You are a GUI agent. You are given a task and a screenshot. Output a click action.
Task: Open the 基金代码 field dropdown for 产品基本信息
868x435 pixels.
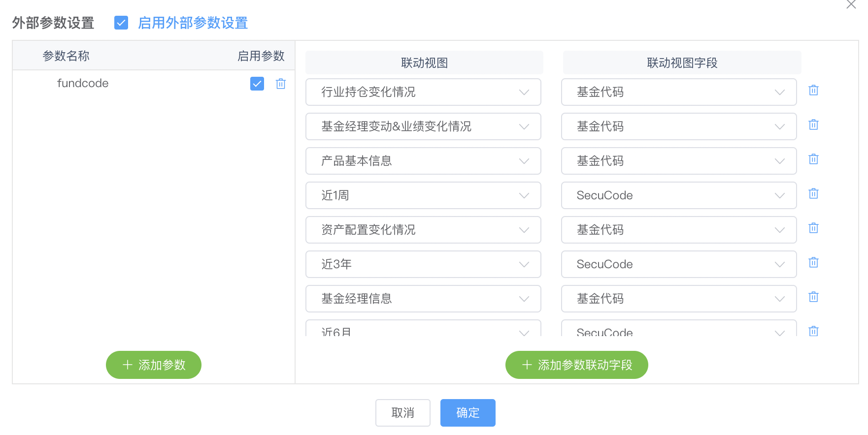[x=779, y=161]
